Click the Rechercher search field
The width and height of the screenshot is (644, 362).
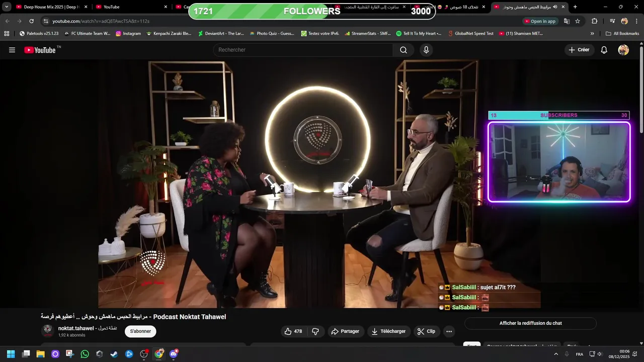[x=303, y=50]
